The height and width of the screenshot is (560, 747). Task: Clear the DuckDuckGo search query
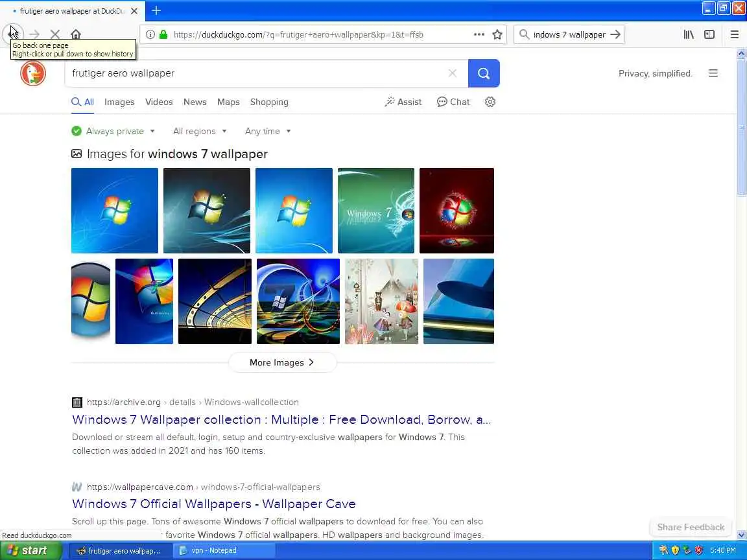point(452,73)
